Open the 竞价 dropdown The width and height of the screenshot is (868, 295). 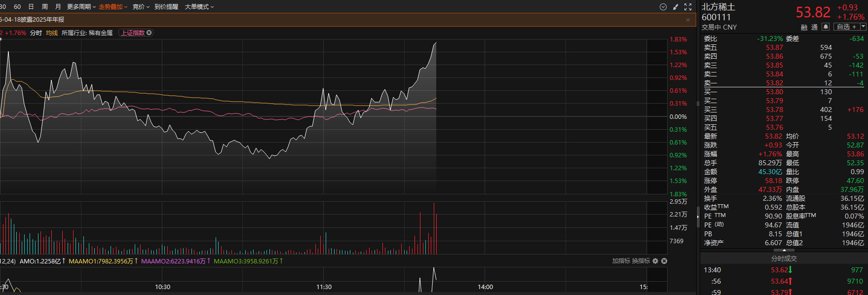tap(141, 7)
